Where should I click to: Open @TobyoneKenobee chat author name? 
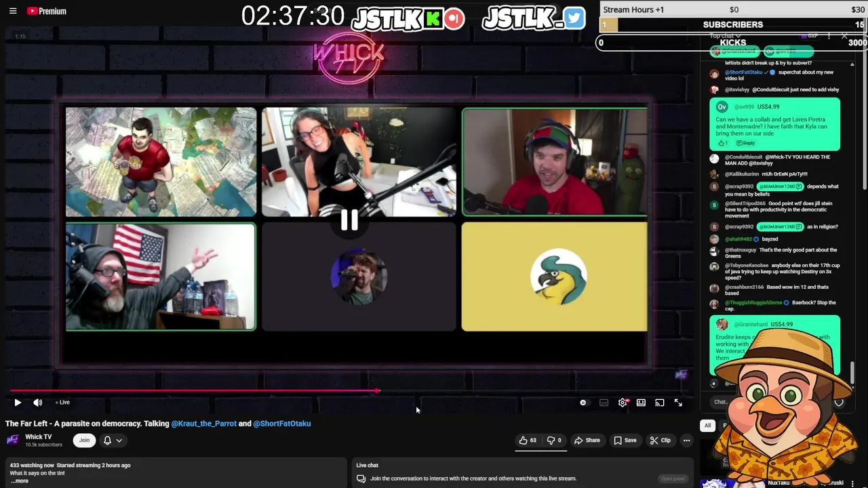747,265
